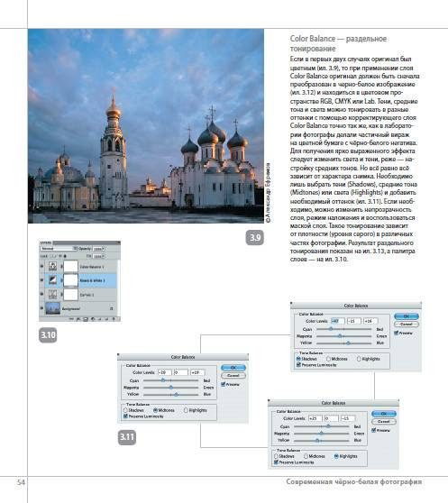
Task: Click OK in the Highlights-selected Color Balance dialog
Action: coord(384,414)
